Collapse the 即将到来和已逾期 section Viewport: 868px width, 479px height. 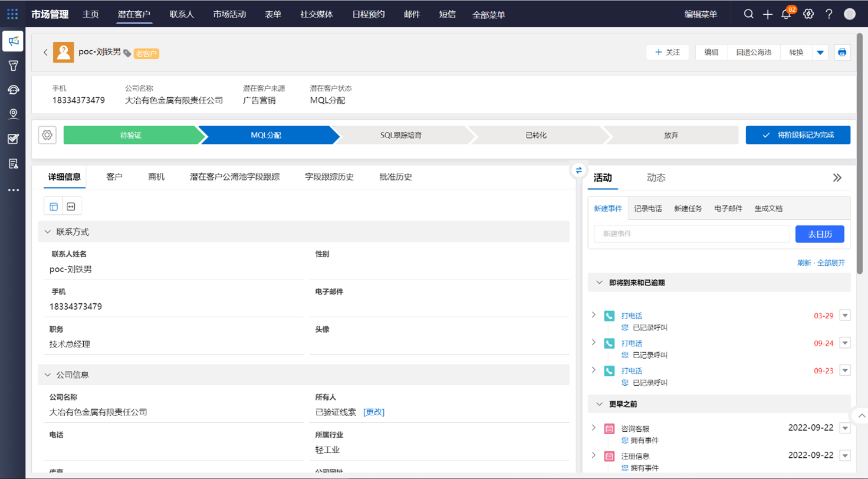(599, 283)
